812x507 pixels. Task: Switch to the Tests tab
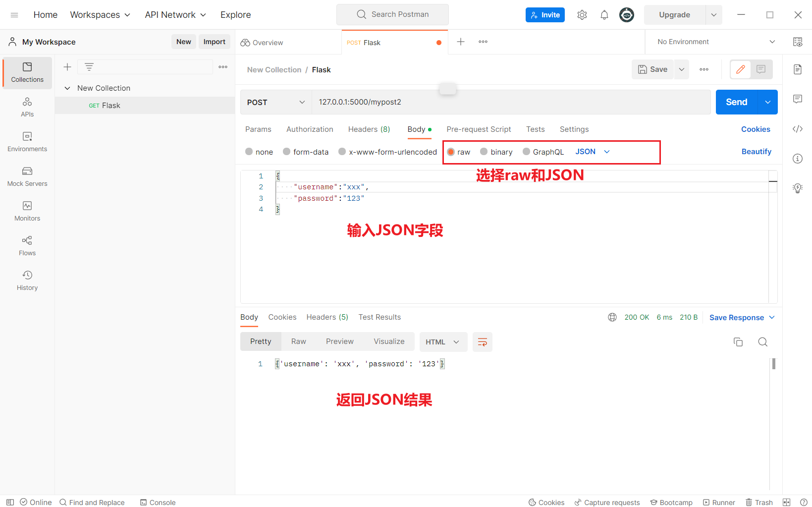click(536, 129)
